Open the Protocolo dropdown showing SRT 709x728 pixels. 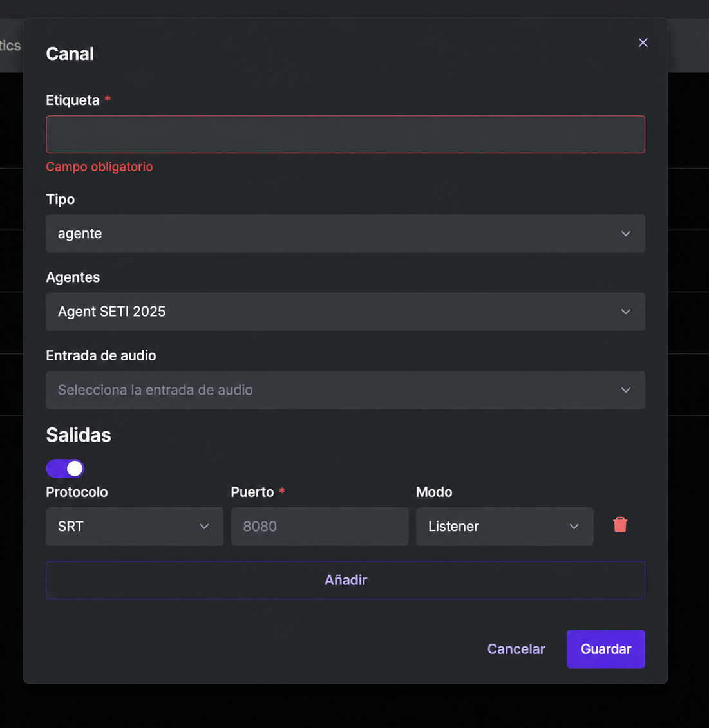pyautogui.click(x=135, y=526)
